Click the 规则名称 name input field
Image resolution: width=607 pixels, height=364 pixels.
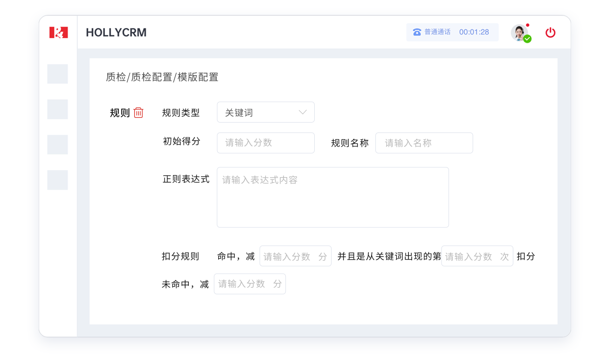(424, 143)
